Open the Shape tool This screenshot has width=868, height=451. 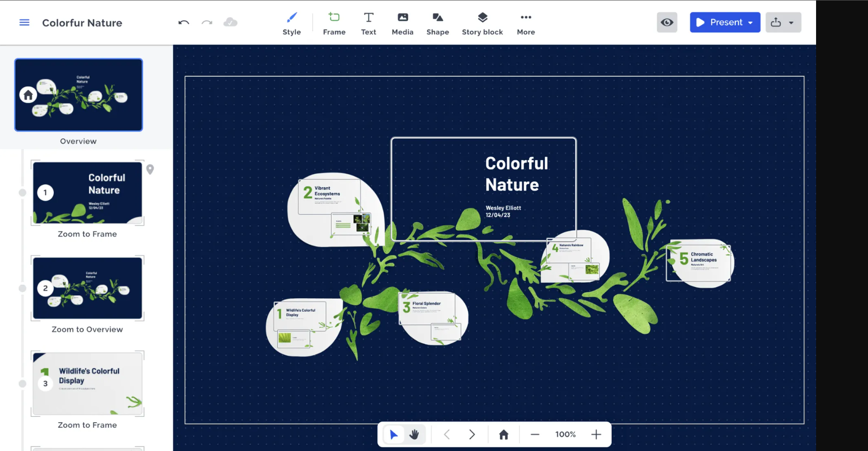(x=437, y=23)
